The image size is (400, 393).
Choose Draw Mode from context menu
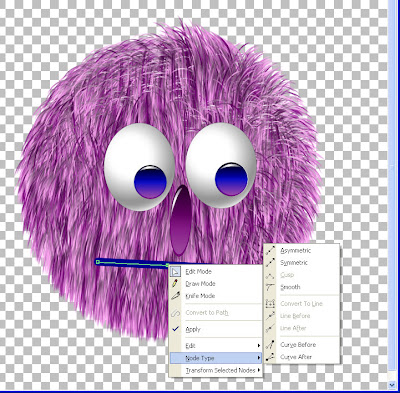[216, 284]
